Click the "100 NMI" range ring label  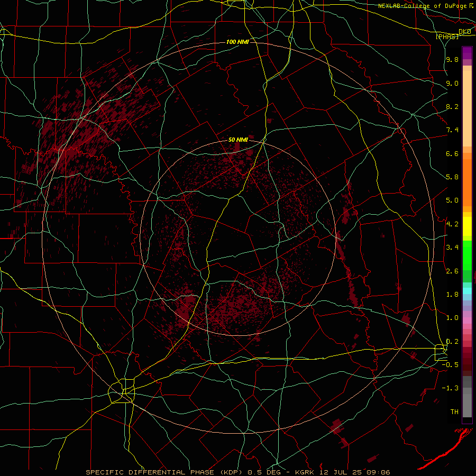[x=237, y=42]
